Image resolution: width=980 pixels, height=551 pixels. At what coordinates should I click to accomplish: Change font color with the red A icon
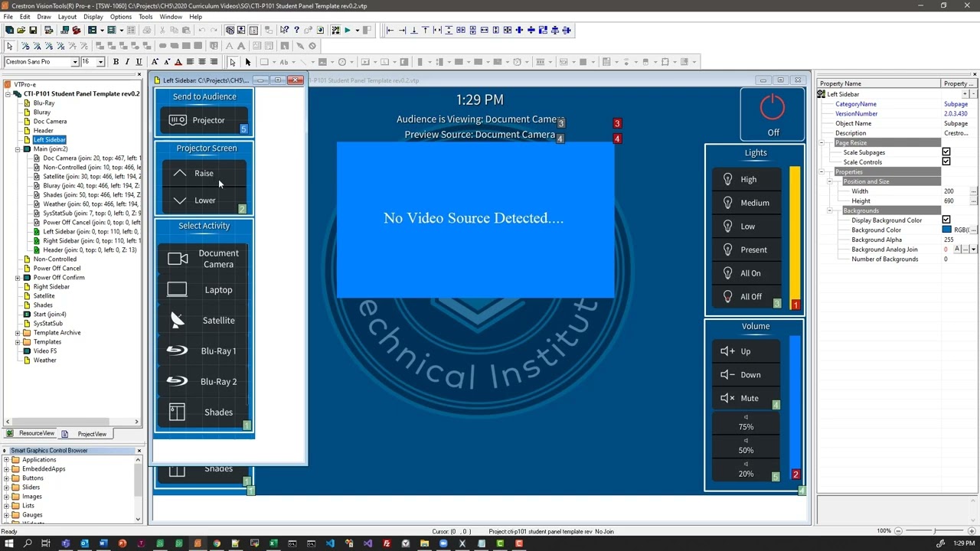(178, 62)
